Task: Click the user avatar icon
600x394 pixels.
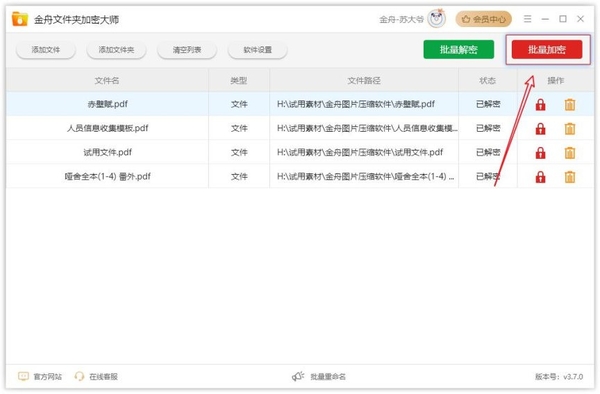Action: click(437, 18)
